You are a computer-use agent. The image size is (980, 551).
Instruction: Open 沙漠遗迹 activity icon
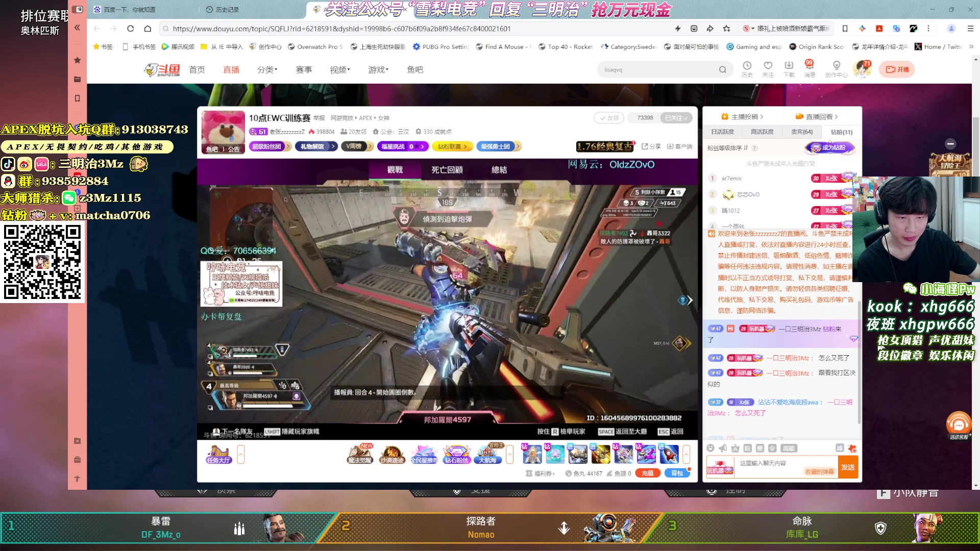[392, 454]
